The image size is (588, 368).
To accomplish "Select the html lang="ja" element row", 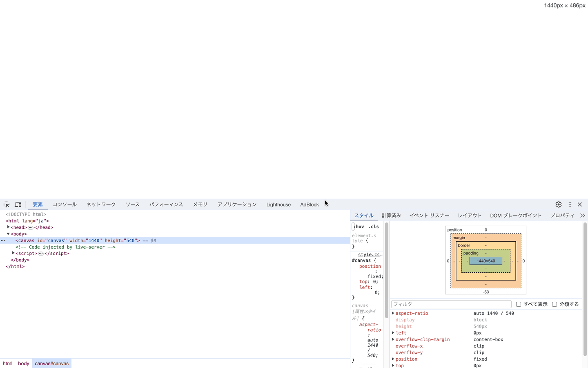I will pyautogui.click(x=175, y=221).
